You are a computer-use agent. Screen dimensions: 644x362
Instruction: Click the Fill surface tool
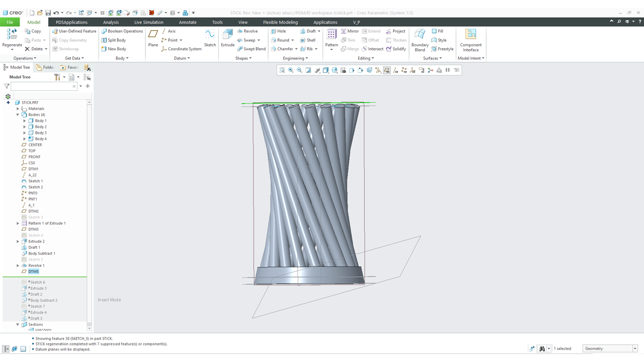(x=437, y=31)
